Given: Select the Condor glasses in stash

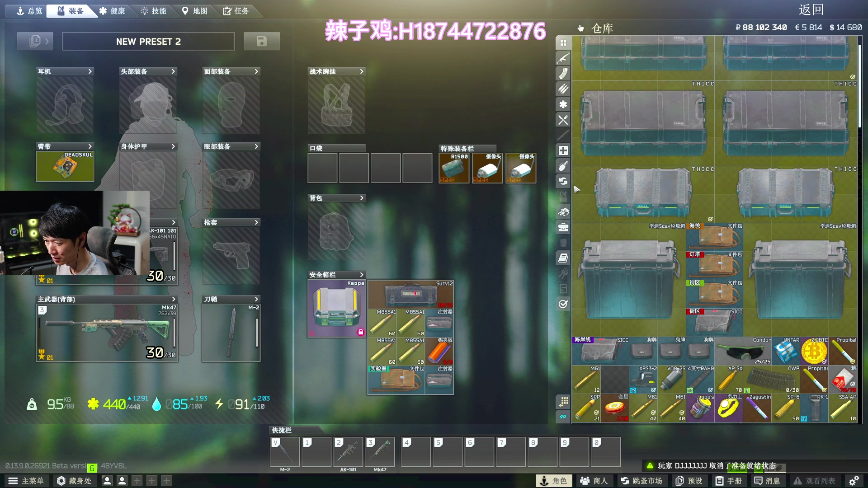Looking at the screenshot, I should coord(743,351).
